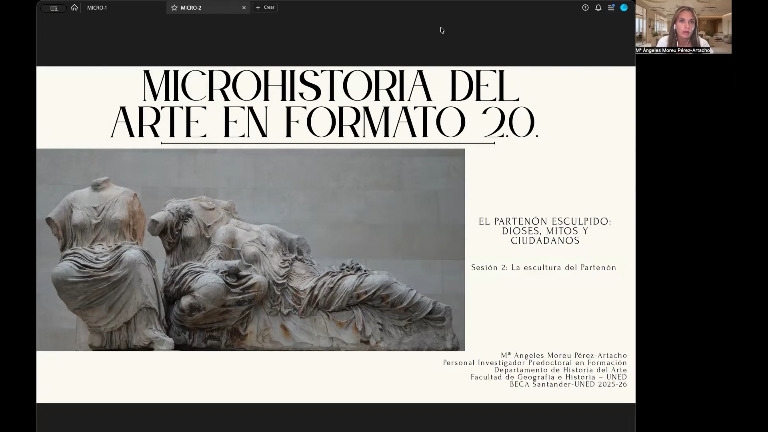Click 'Sesión 2: La escultura del Partenón'
This screenshot has height=432, width=768.
pos(544,267)
